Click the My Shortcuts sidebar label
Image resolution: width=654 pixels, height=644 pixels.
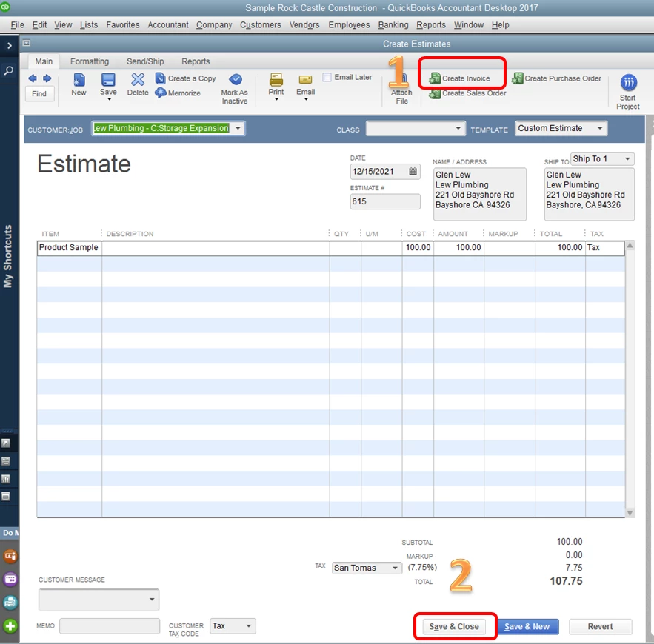pos(8,256)
